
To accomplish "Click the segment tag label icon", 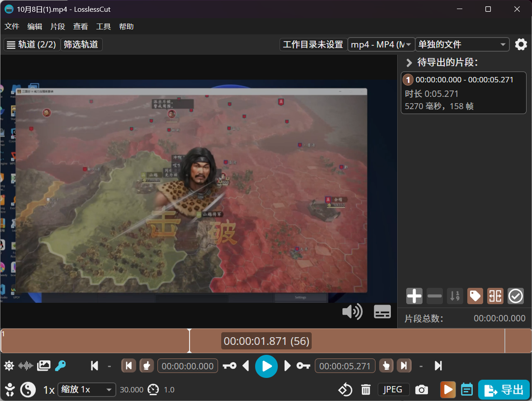I will (475, 296).
